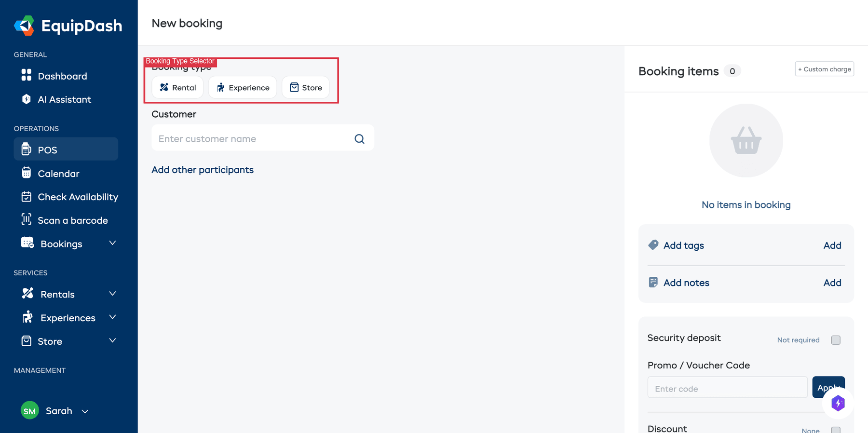
Task: Expand the Bookings sidebar submenu
Action: click(112, 244)
